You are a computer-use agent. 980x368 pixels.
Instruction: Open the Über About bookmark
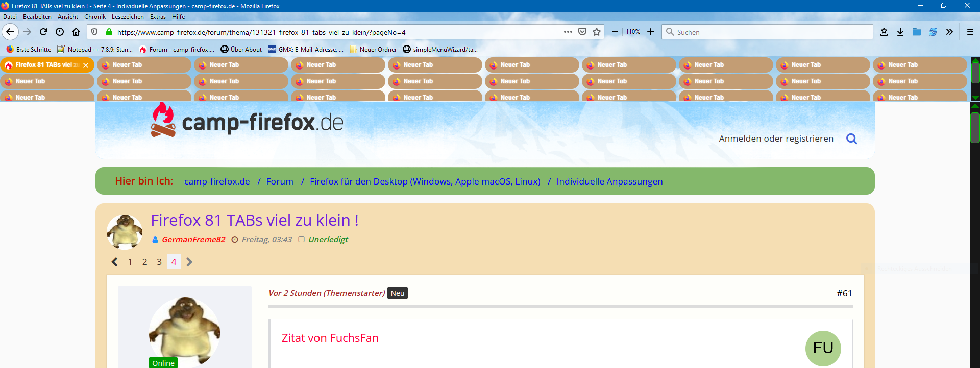click(241, 50)
